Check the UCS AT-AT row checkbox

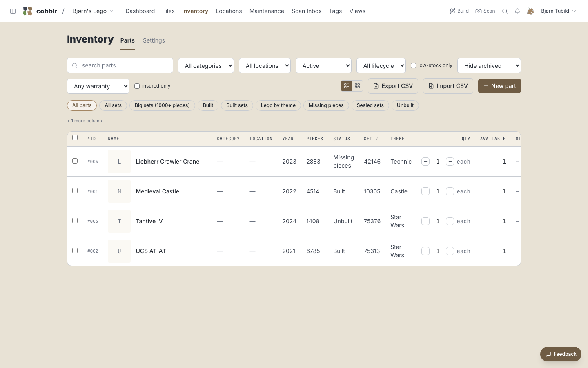(x=75, y=251)
